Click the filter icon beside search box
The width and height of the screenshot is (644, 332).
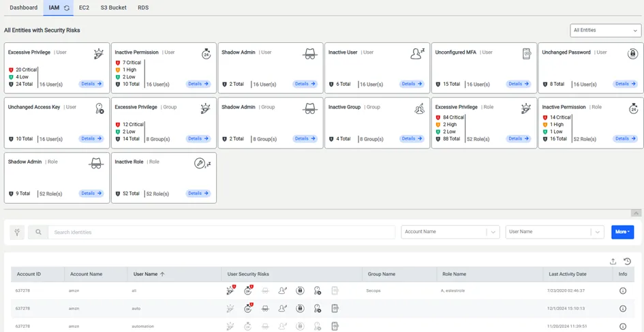pos(17,232)
